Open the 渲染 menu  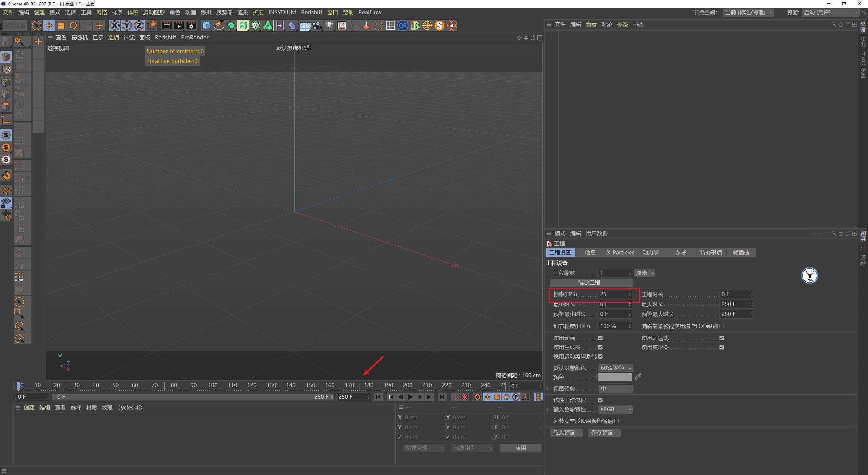pos(242,12)
